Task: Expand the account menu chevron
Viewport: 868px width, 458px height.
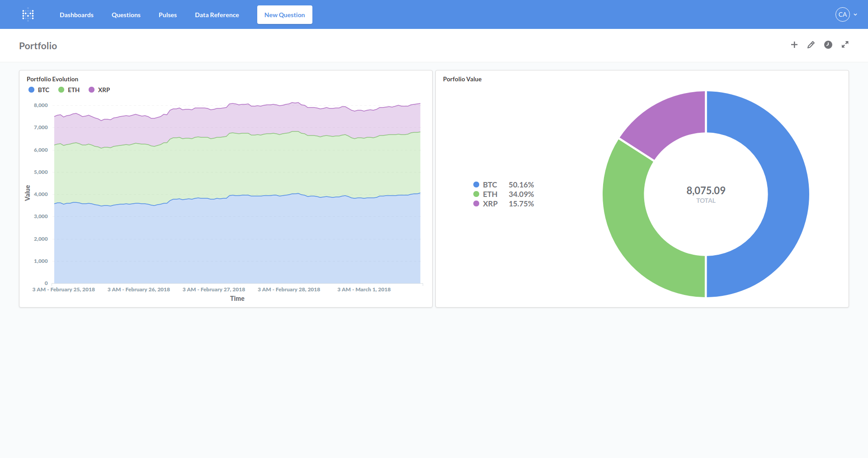Action: 855,14
